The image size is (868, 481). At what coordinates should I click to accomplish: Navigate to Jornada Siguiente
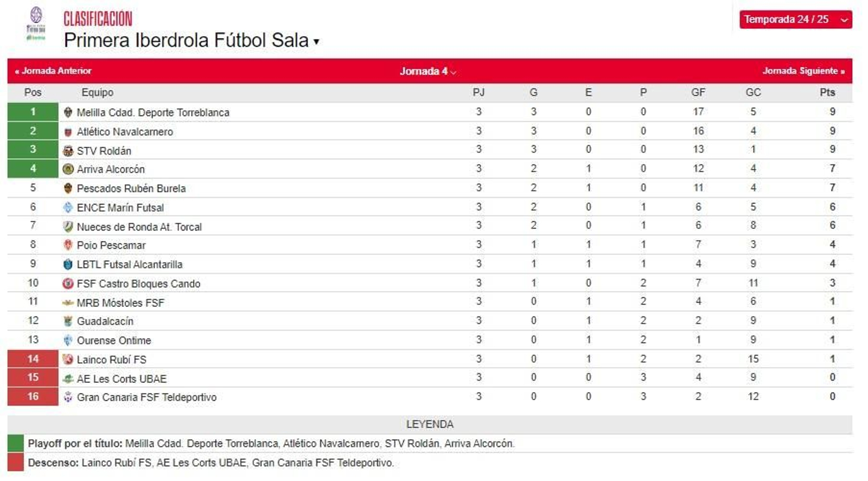(x=803, y=70)
